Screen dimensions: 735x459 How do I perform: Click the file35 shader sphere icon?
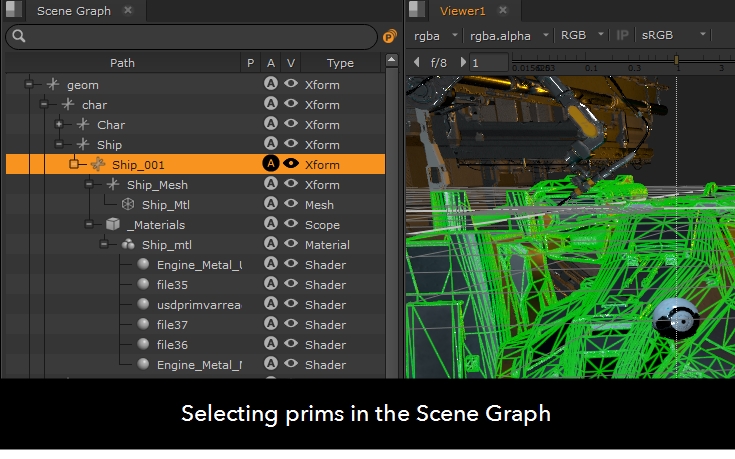pyautogui.click(x=143, y=285)
